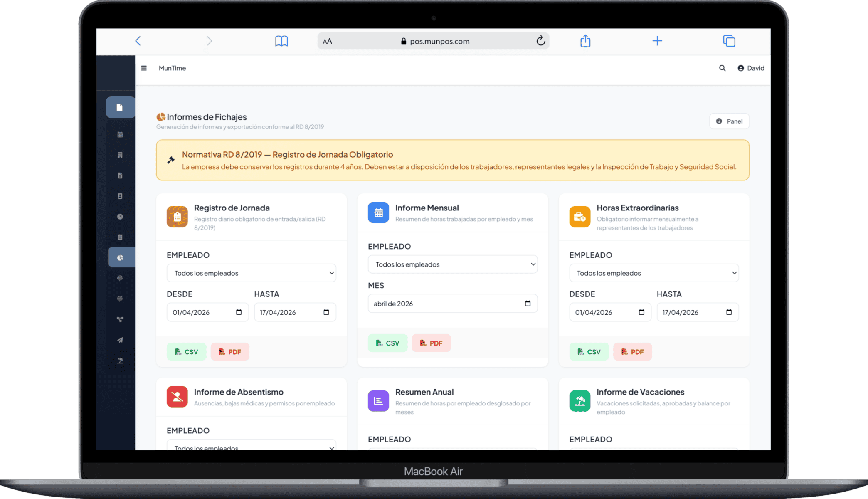Click the Resumen Anual card title
Image resolution: width=868 pixels, height=499 pixels.
(x=424, y=392)
